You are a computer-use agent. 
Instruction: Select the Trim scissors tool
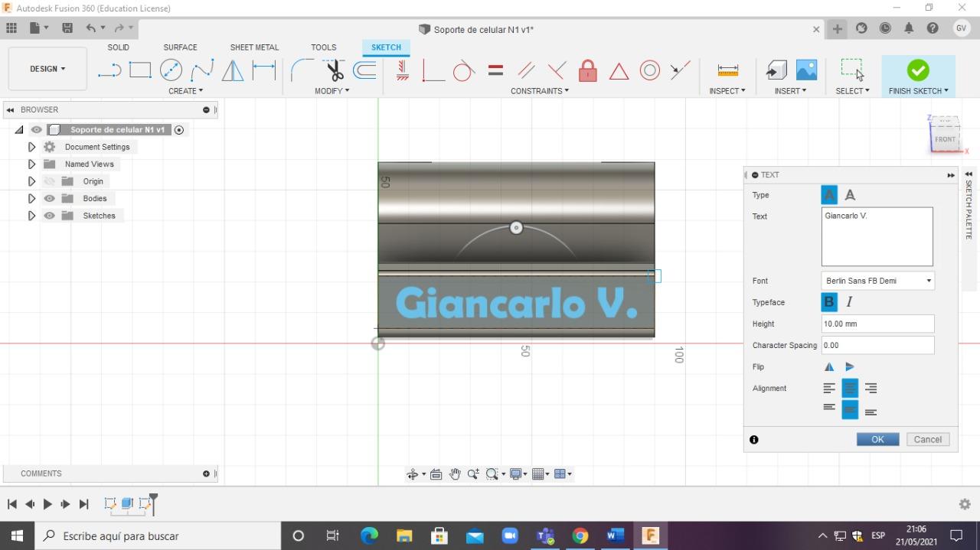click(335, 71)
